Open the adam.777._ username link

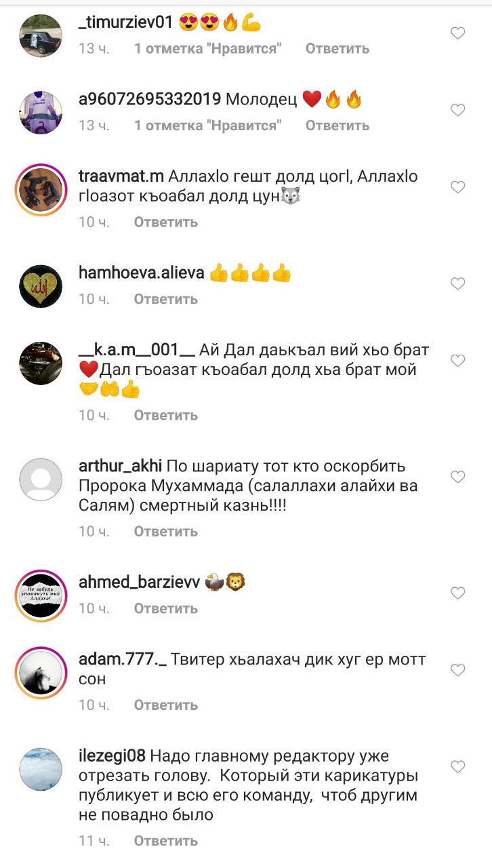click(x=123, y=659)
